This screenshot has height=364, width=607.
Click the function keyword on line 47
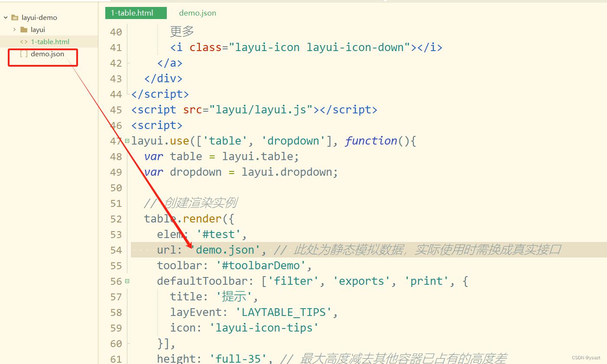pyautogui.click(x=371, y=141)
